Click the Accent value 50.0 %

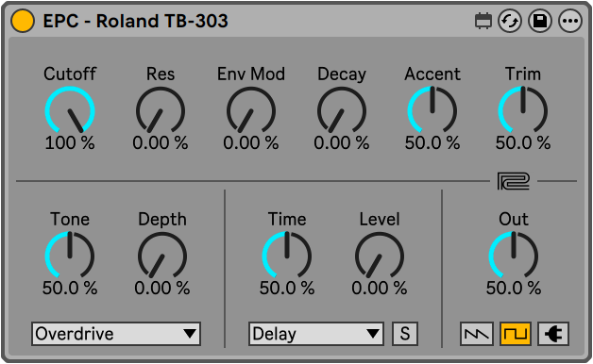tap(432, 143)
